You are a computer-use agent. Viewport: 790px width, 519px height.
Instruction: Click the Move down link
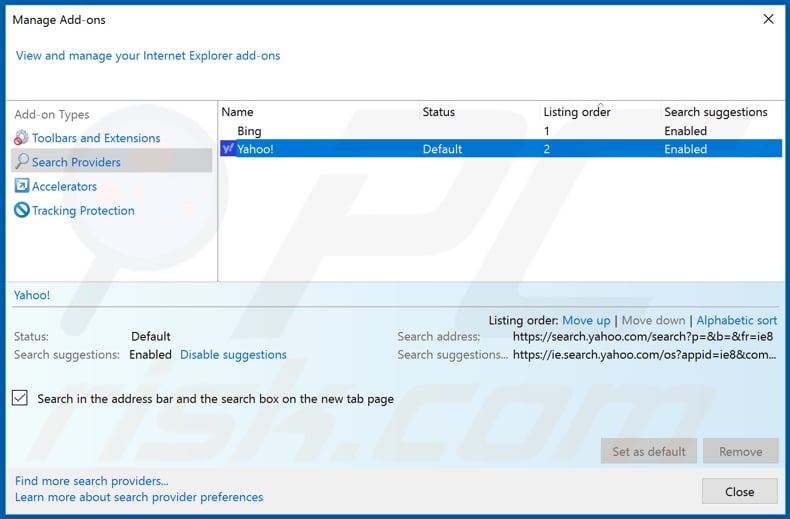tap(653, 320)
